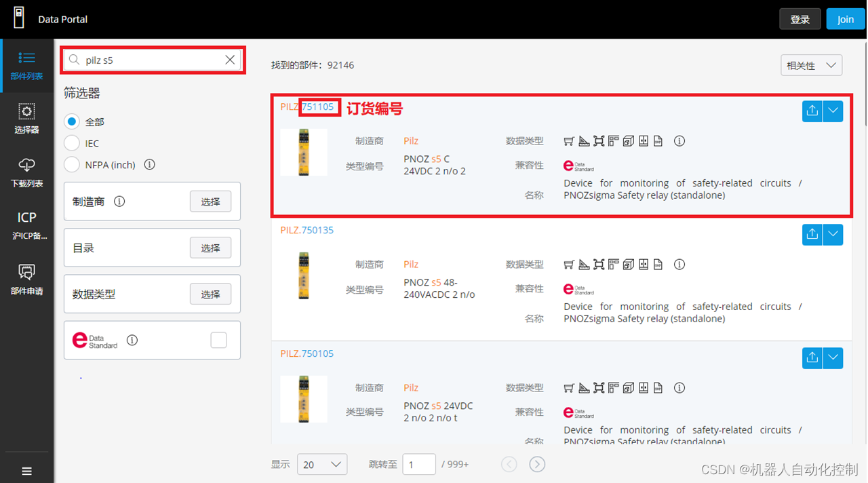Click the cabinet data icon for PILZ.750135

pos(644,265)
